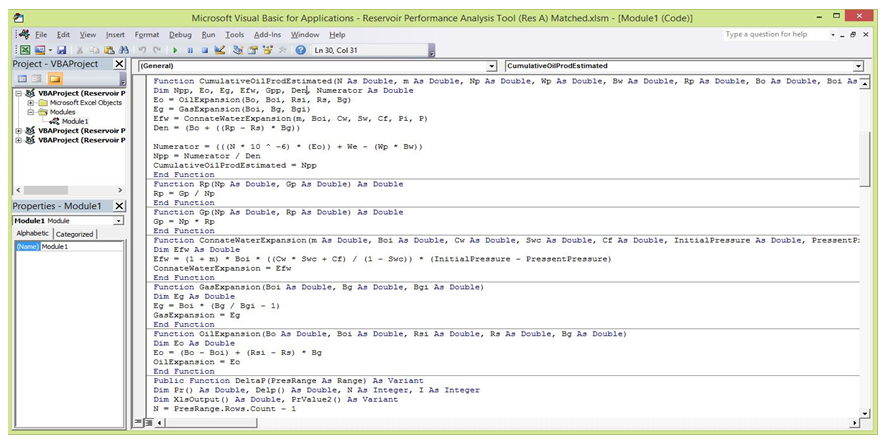Switch to Full Module View button

coord(148,422)
